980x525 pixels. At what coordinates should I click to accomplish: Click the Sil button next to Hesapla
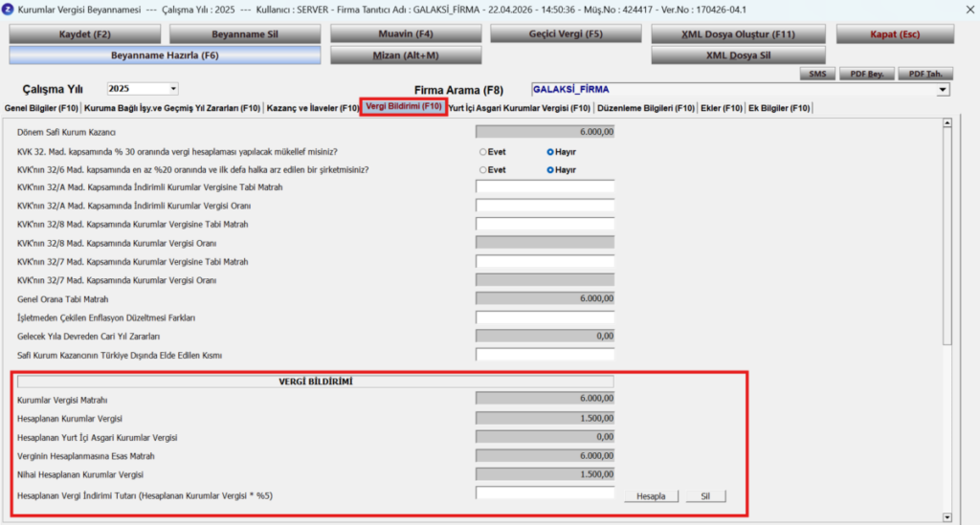705,496
